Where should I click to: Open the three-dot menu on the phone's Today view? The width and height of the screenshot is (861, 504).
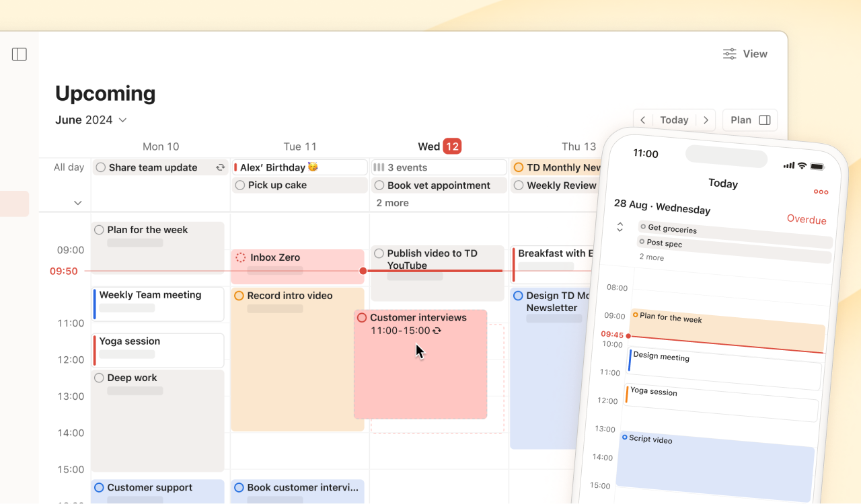click(x=821, y=192)
